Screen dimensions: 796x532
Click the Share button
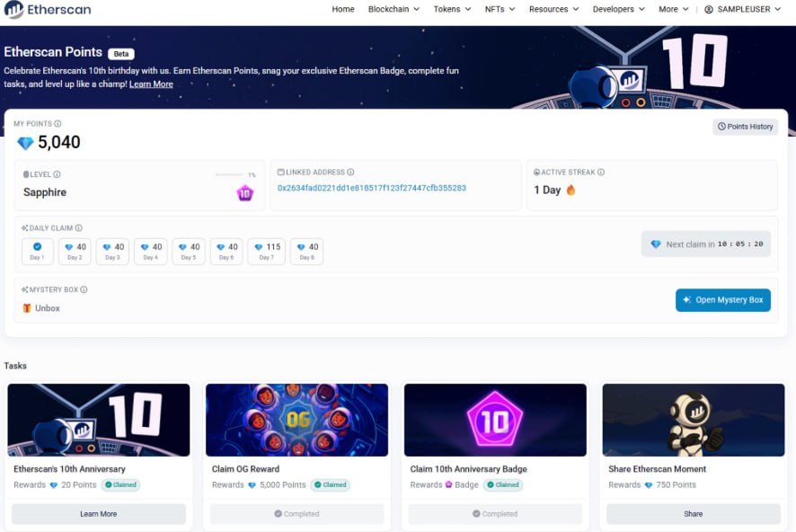[x=694, y=514]
